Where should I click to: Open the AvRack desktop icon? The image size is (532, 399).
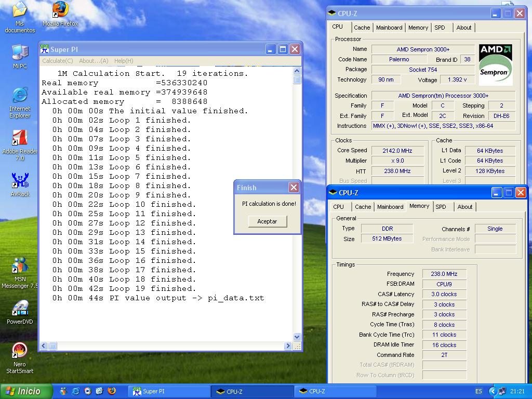click(20, 181)
